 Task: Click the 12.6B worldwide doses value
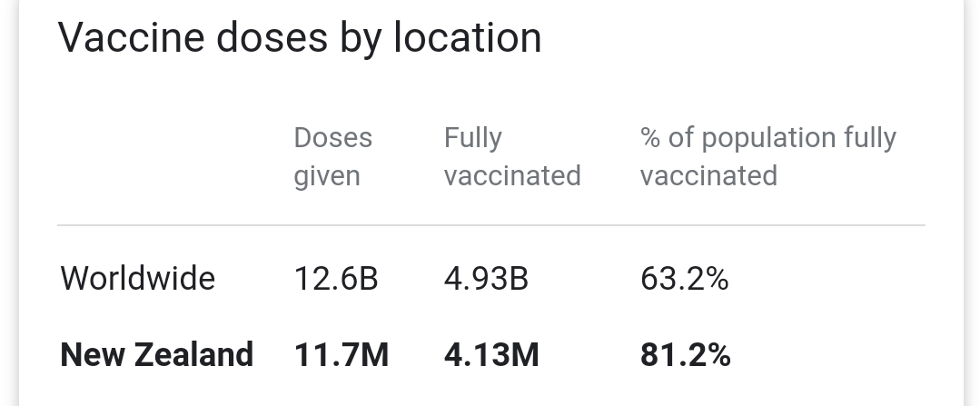click(336, 279)
